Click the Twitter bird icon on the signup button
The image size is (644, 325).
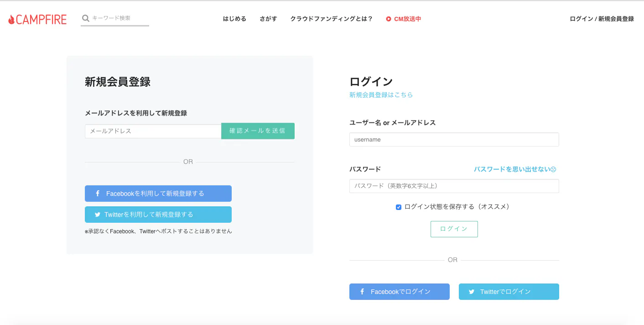click(x=97, y=214)
